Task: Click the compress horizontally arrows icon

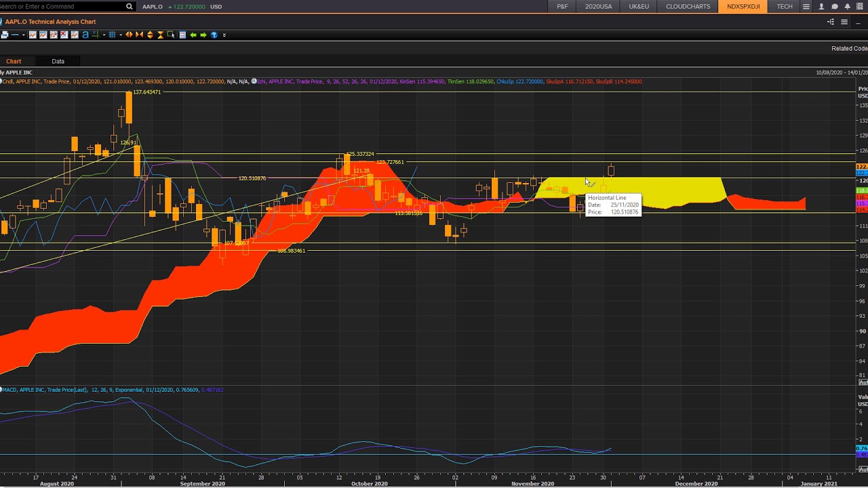Action: 139,35
